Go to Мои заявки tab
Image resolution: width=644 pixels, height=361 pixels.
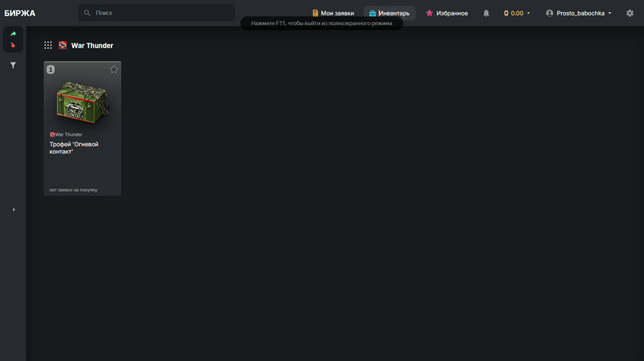(333, 13)
